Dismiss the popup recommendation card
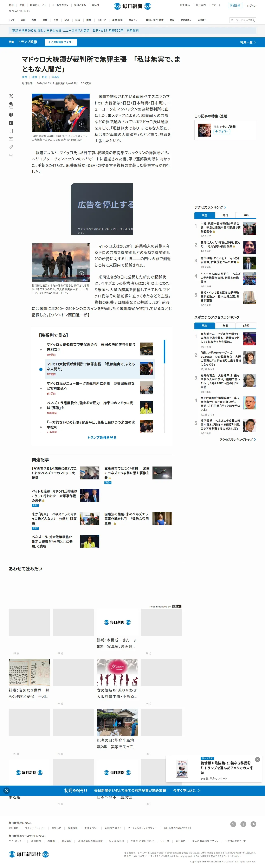Viewport: 265px width, 868px height. [258, 760]
